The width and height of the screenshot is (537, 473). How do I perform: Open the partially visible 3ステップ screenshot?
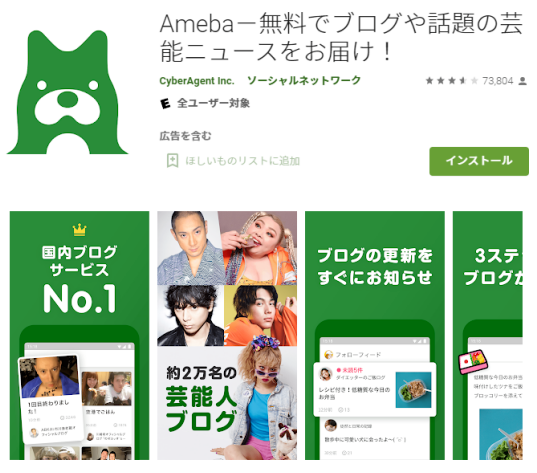(x=488, y=335)
